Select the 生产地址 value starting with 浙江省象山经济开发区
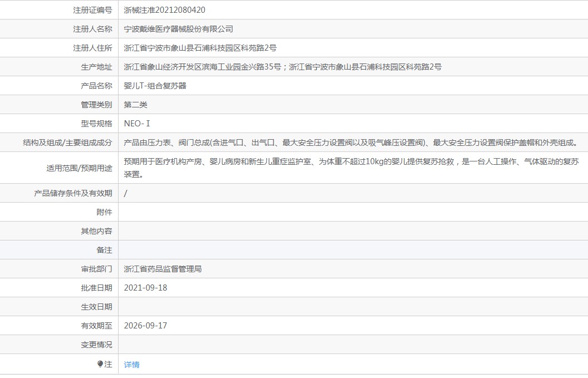This screenshot has width=588, height=378. [283, 67]
